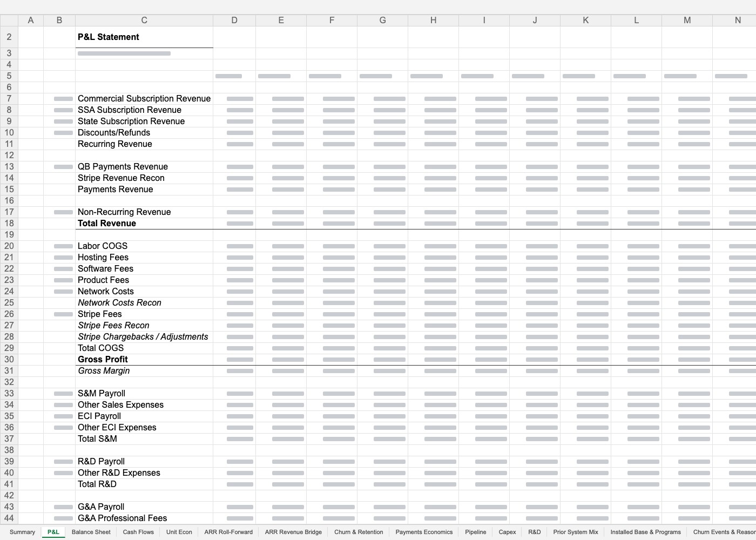Select the Labor COGS cell
Viewport: 756px width, 540px height.
[144, 246]
